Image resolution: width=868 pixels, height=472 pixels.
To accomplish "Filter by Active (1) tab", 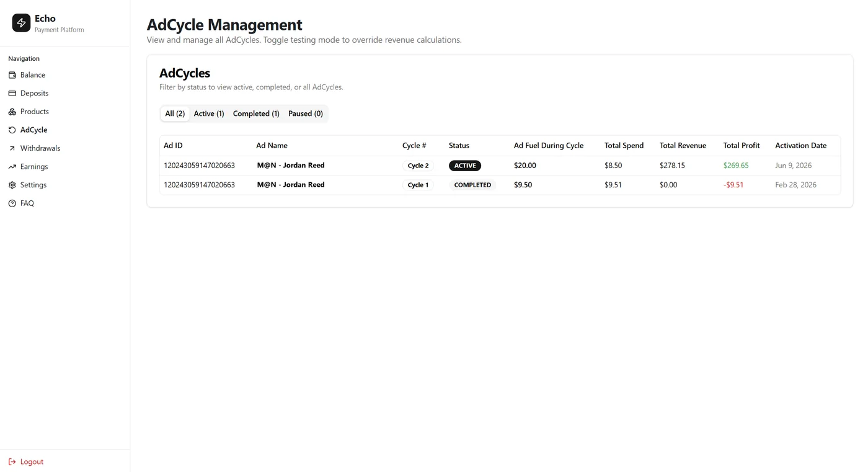I will pos(209,114).
